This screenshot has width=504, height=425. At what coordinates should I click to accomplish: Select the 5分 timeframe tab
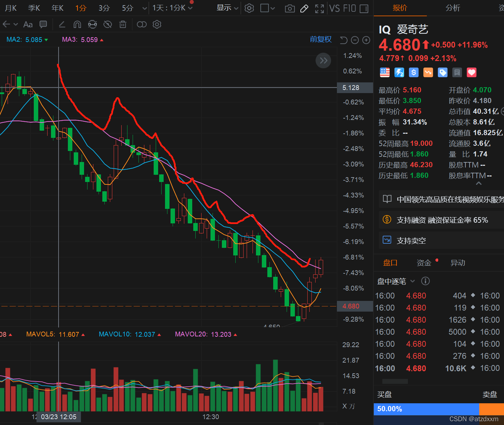point(127,8)
